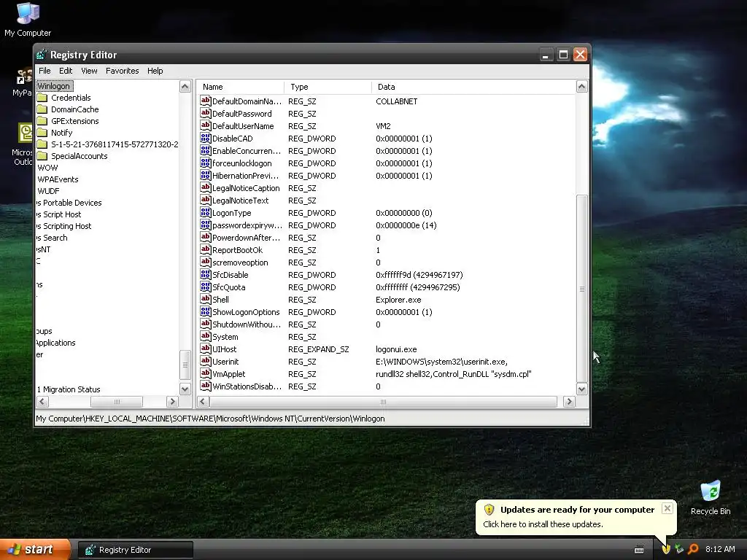Image resolution: width=747 pixels, height=560 pixels.
Task: Select the S-1-5-21-3768117415 tree key
Action: [115, 144]
